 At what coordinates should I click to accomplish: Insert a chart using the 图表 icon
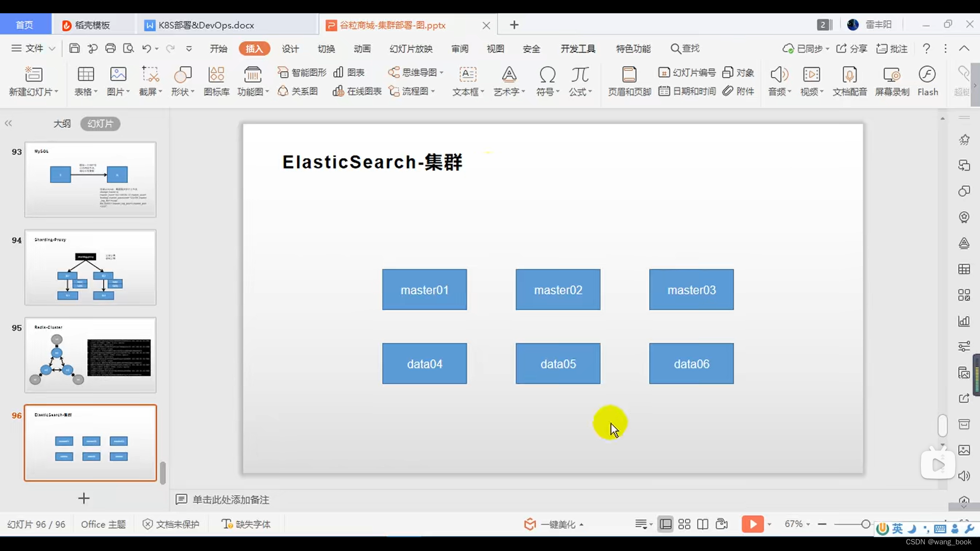point(350,72)
